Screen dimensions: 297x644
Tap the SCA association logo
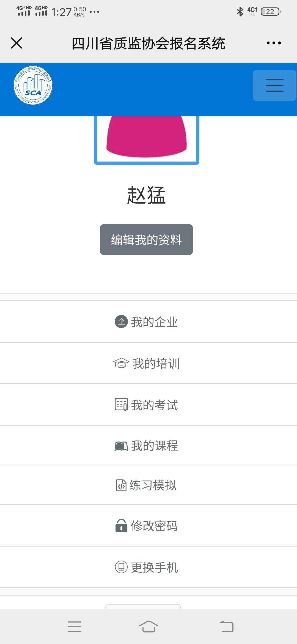point(33,85)
